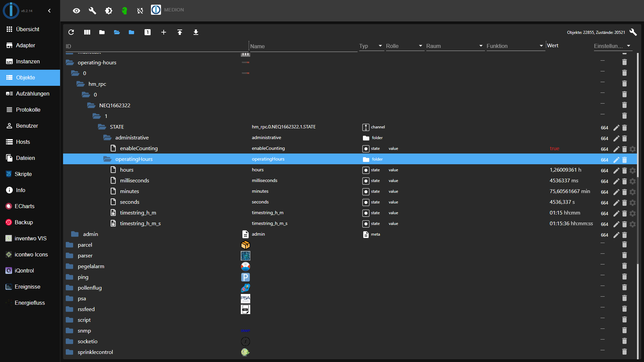Click the hours value 1,26009361 h

pyautogui.click(x=565, y=170)
